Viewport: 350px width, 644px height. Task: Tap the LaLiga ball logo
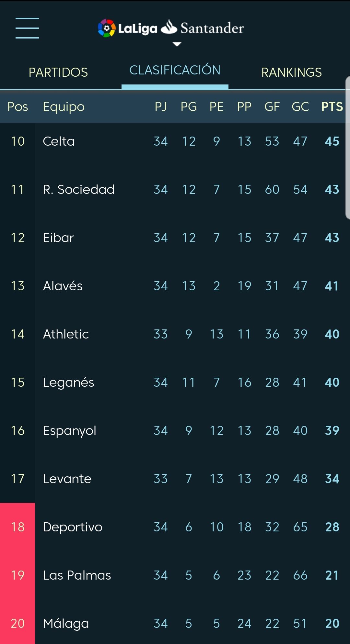[107, 28]
